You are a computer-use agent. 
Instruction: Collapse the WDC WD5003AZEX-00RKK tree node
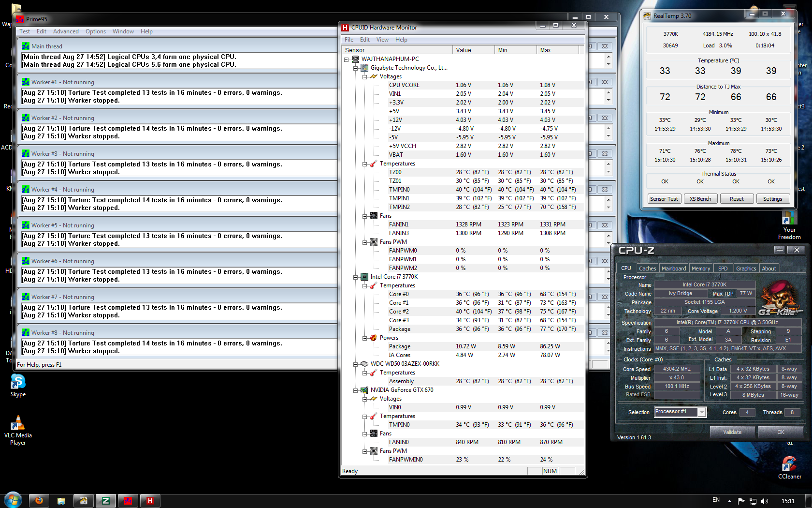pyautogui.click(x=356, y=364)
